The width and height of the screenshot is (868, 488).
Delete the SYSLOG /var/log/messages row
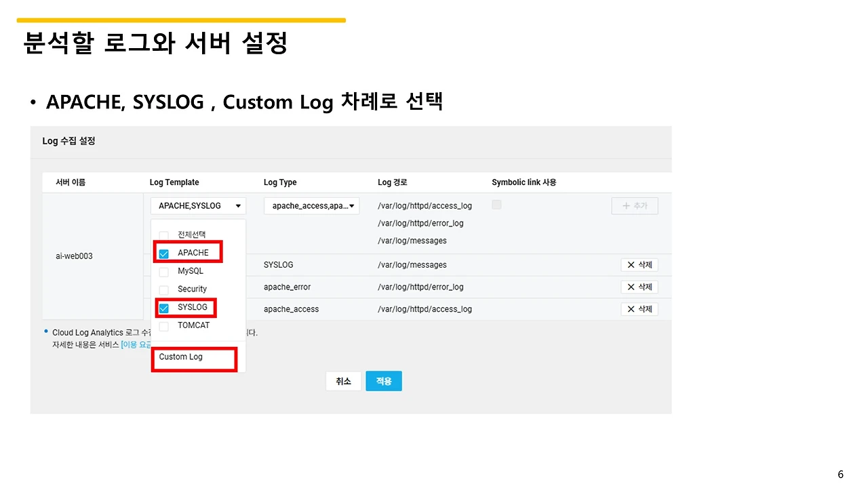pos(639,265)
